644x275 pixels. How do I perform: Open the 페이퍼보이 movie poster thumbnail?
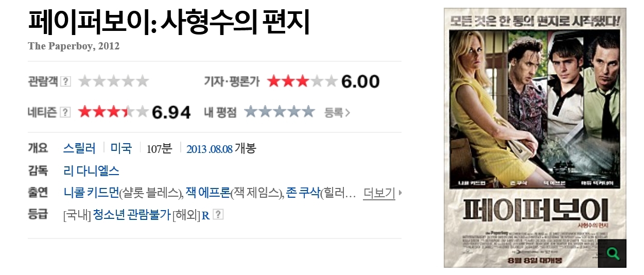point(535,137)
